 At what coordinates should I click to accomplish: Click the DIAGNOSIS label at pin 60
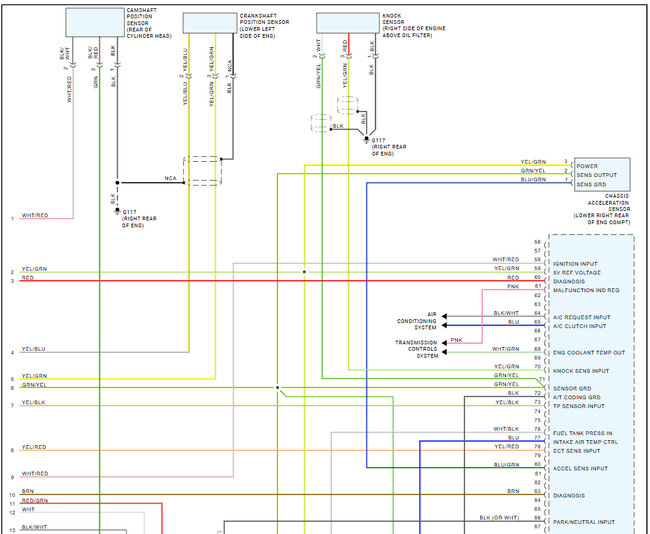[569, 281]
